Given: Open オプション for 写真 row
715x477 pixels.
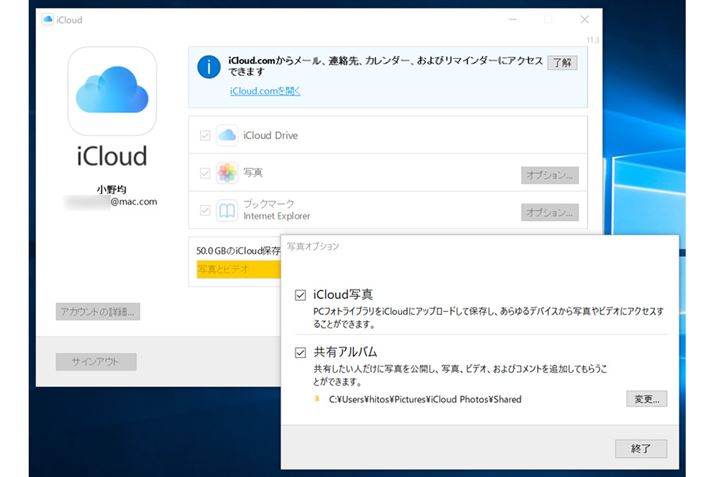Looking at the screenshot, I should point(550,175).
